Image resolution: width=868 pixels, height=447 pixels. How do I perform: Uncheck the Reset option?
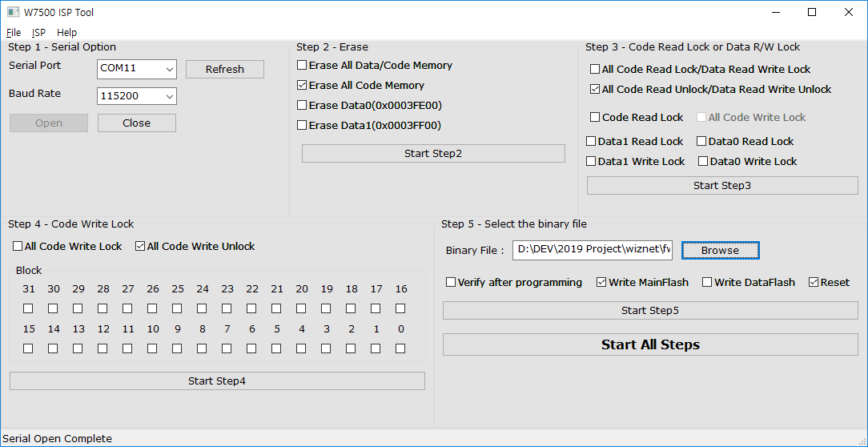(814, 283)
